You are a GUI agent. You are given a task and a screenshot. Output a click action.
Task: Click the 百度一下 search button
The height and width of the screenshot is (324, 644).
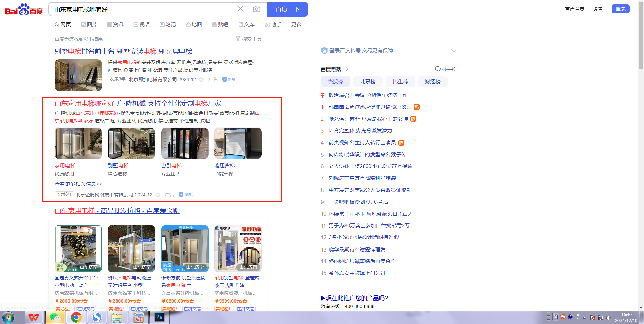tap(287, 9)
